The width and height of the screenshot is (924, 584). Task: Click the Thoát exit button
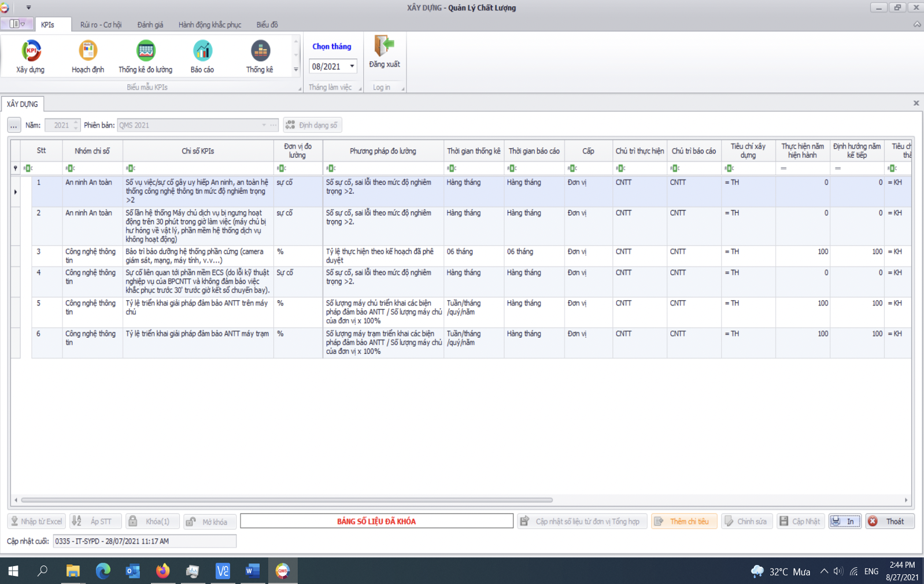coord(889,521)
